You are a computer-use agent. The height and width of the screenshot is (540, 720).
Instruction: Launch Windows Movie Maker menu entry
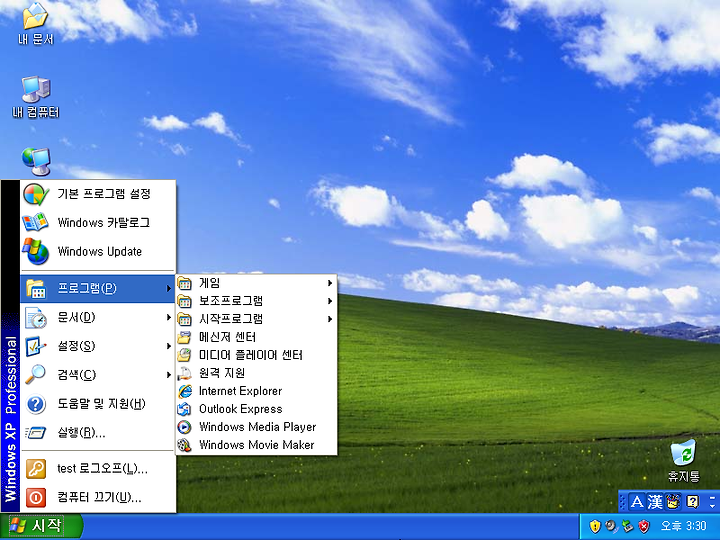[256, 445]
